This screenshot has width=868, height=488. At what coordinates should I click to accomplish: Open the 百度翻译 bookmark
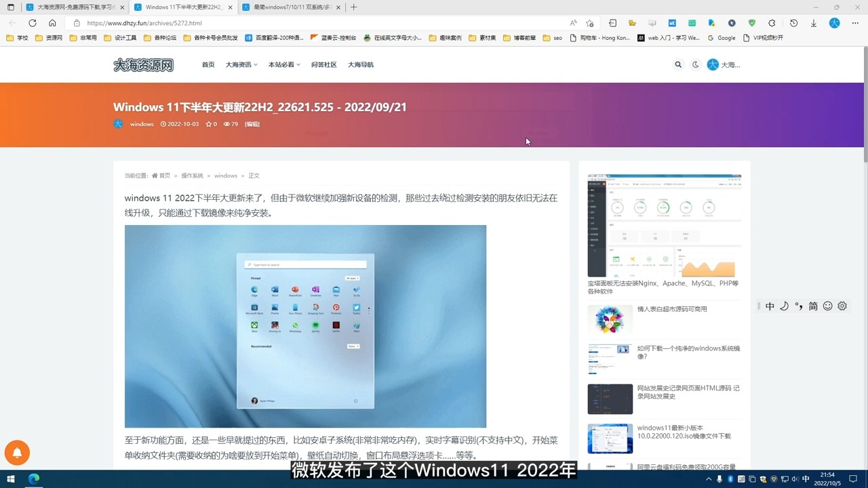pyautogui.click(x=275, y=38)
